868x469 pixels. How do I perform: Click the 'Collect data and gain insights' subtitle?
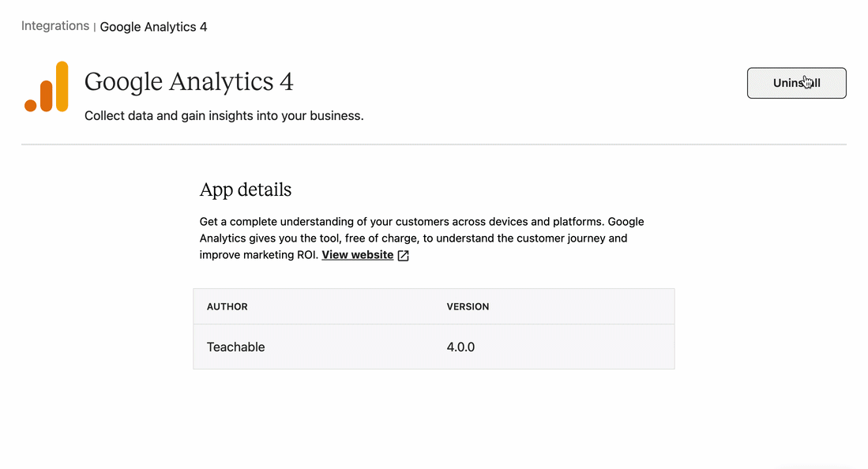click(224, 116)
